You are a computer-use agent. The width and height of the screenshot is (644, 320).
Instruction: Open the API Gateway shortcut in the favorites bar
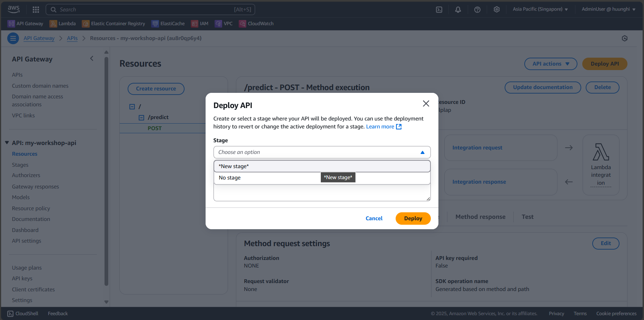(x=26, y=23)
